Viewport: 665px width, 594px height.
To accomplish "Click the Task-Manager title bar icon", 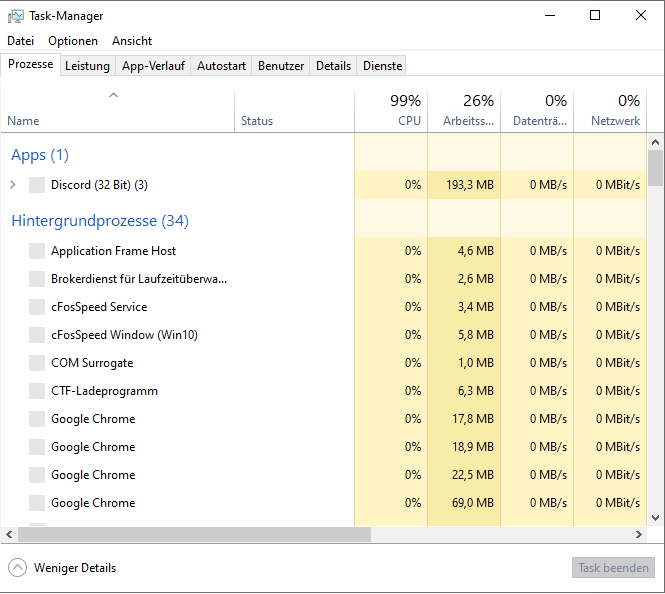I will point(16,16).
